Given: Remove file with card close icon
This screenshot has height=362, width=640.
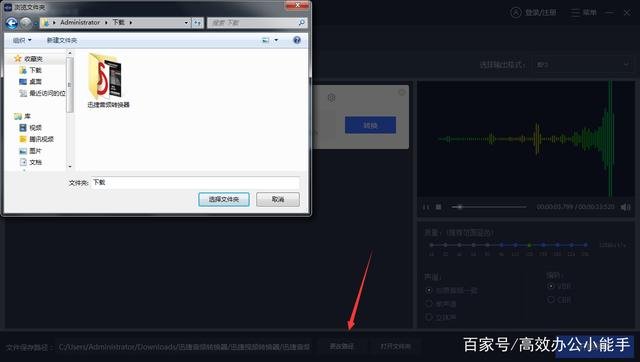Looking at the screenshot, I should (x=402, y=93).
